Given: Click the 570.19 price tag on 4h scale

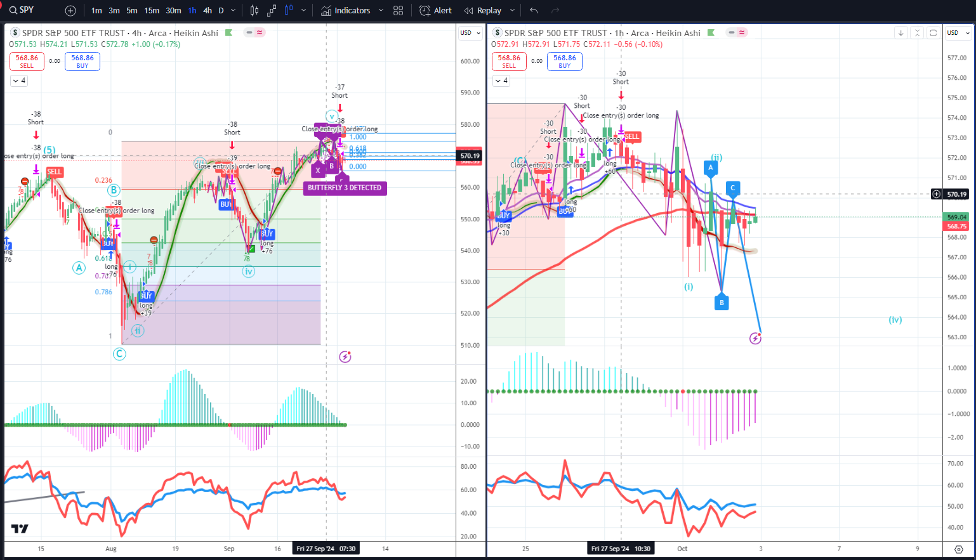Looking at the screenshot, I should click(470, 155).
